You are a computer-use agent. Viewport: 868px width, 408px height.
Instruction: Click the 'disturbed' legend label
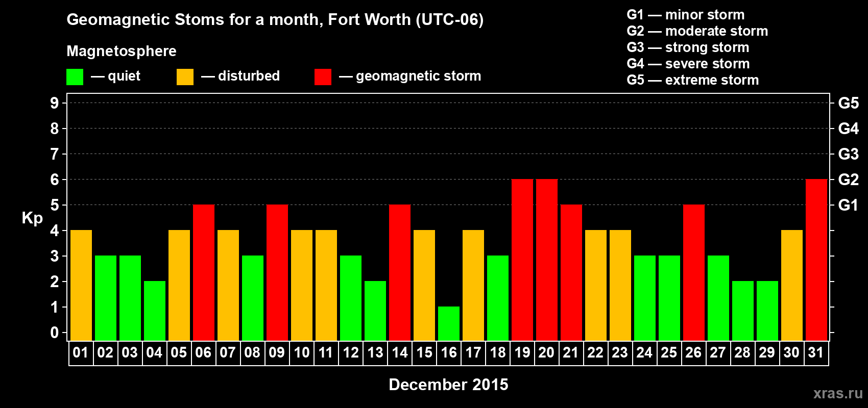point(249,76)
